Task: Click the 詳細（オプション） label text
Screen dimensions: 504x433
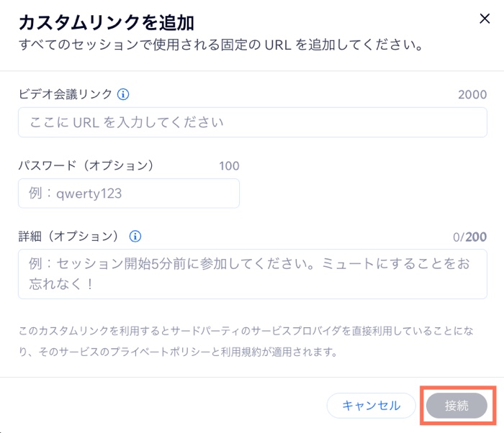Action: click(71, 236)
